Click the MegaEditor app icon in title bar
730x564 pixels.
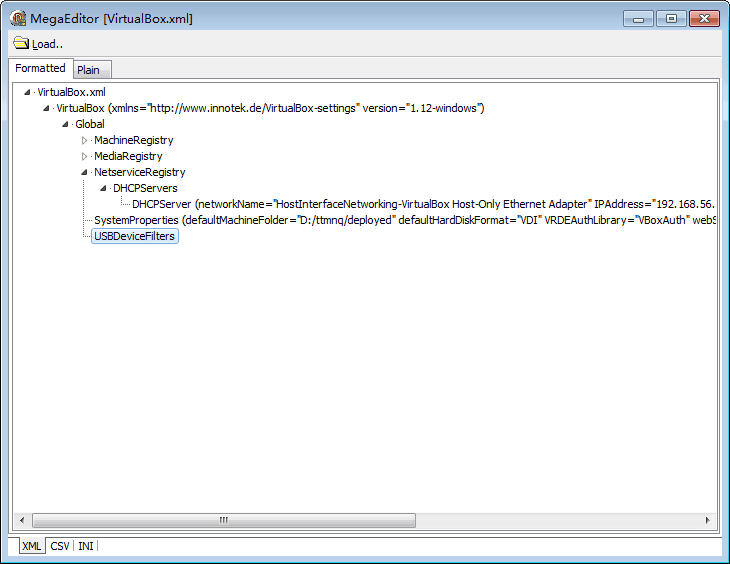18,18
